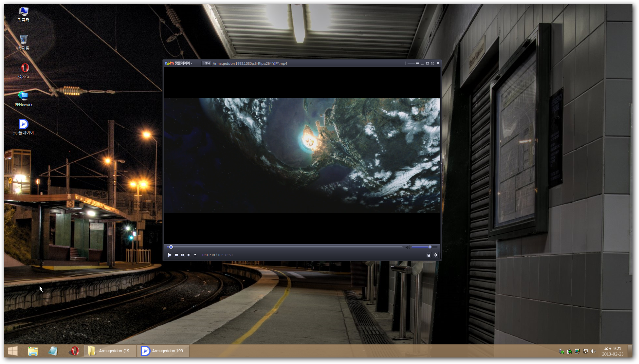The height and width of the screenshot is (364, 639).
Task: Open the network tray icon
Action: point(585,351)
